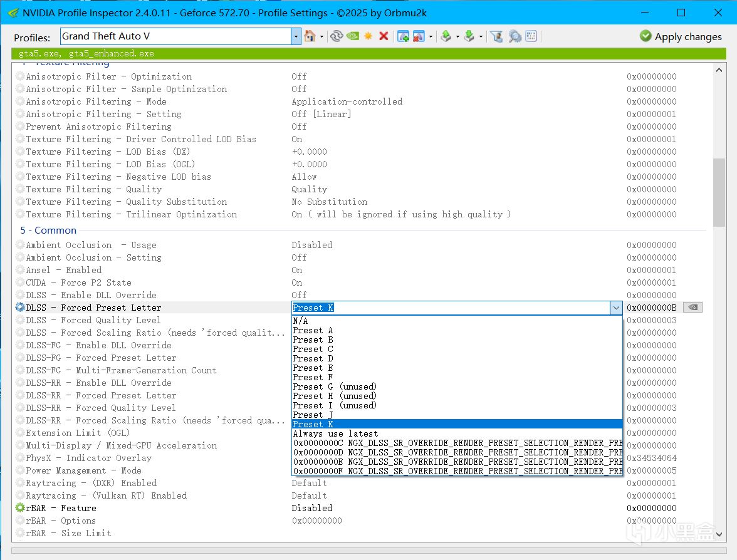Select 'N/A' in the preset list
The width and height of the screenshot is (737, 560).
point(300,321)
